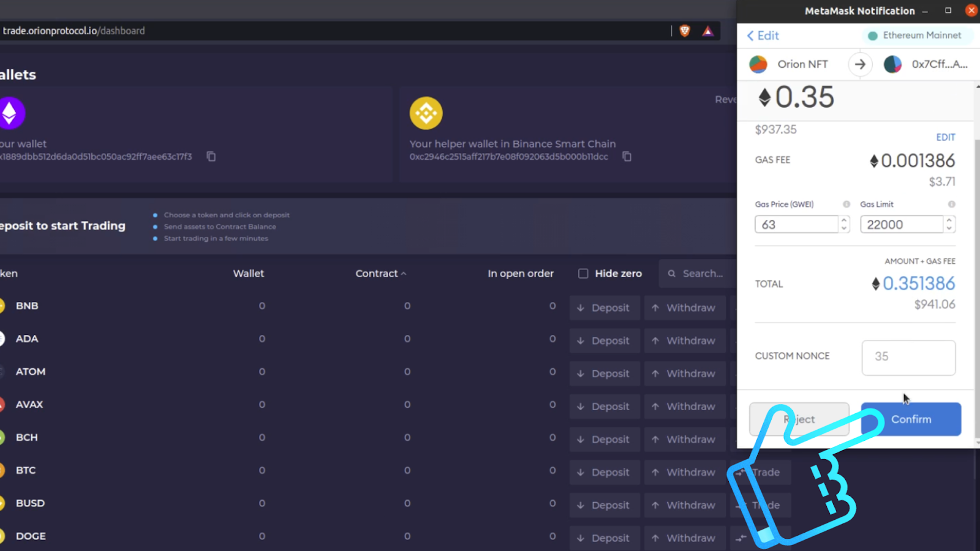Viewport: 980px width, 551px height.
Task: Select the ADA token name
Action: coord(27,339)
